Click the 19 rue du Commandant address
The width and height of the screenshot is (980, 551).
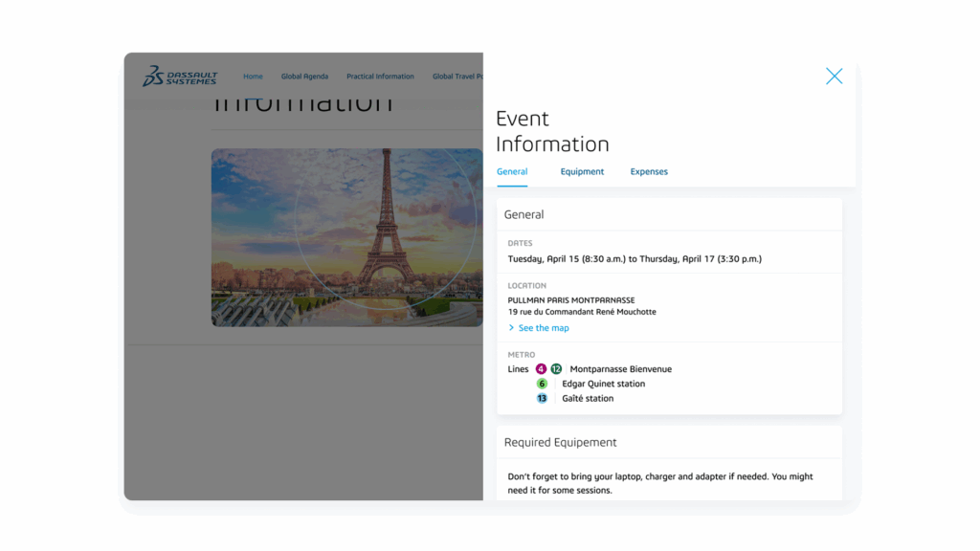(582, 312)
